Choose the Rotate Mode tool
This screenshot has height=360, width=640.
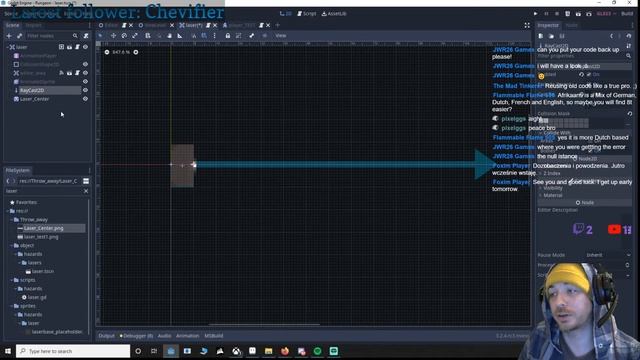click(x=124, y=36)
